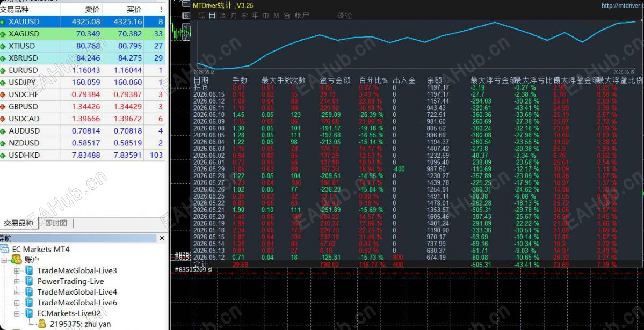Click the 2026.05.29 date row
The height and width of the screenshot is (330, 644).
pyautogui.click(x=209, y=169)
